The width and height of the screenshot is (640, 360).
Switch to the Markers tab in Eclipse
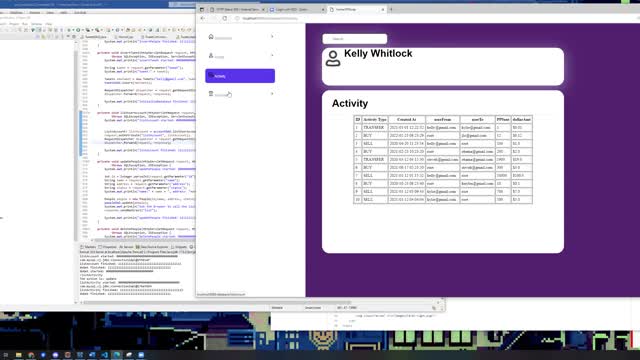click(x=88, y=247)
